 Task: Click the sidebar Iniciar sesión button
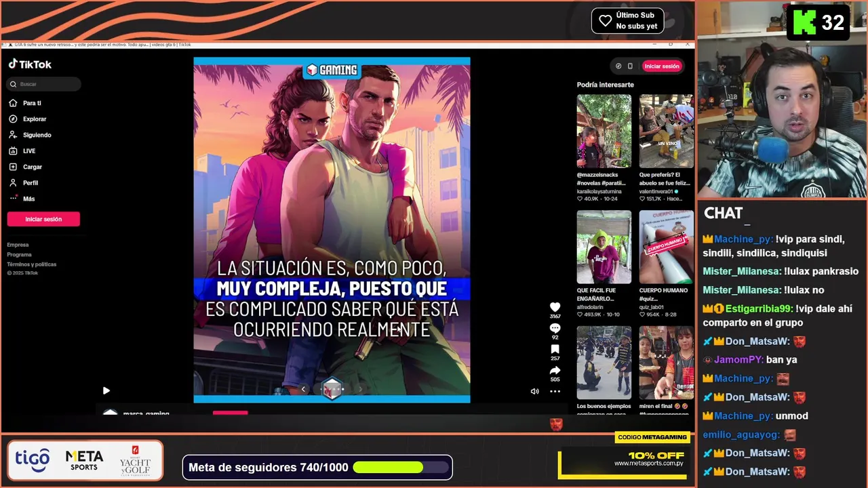[43, 219]
